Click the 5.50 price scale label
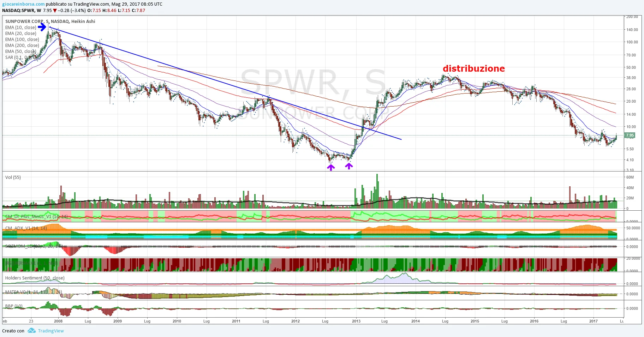The width and height of the screenshot is (644, 337). pyautogui.click(x=630, y=149)
